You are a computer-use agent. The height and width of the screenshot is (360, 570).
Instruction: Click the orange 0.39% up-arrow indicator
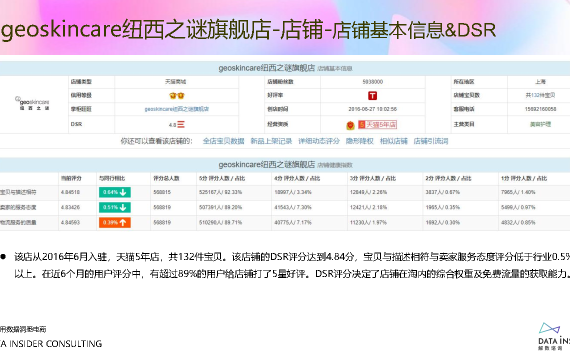[x=115, y=223]
